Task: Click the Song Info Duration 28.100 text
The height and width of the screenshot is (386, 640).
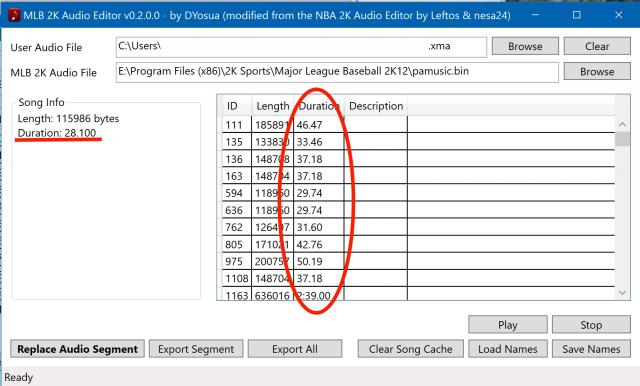Action: coord(57,133)
